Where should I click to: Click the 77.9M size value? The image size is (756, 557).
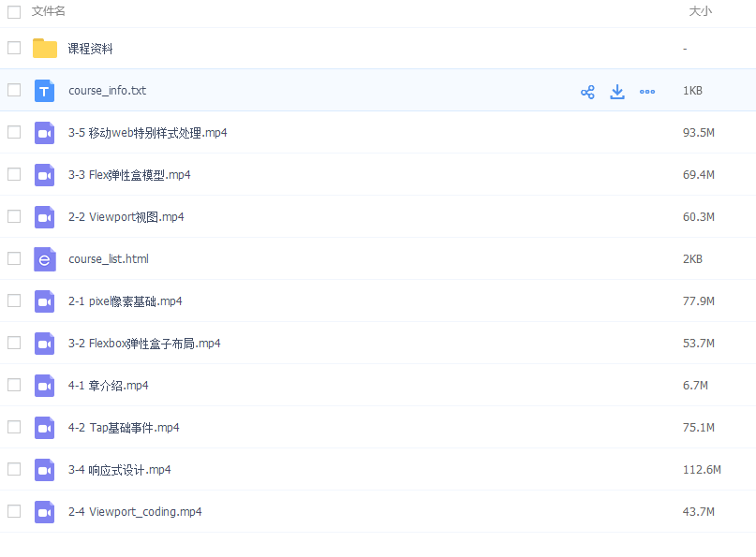coord(699,301)
